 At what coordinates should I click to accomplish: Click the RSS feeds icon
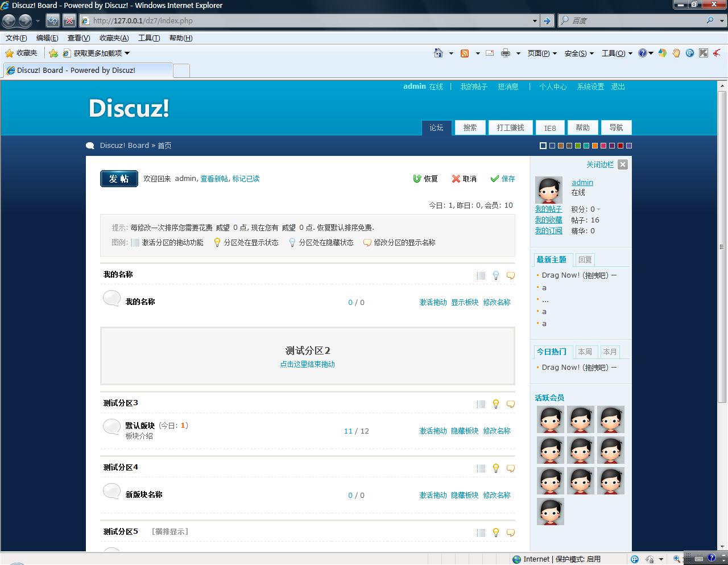pyautogui.click(x=465, y=53)
